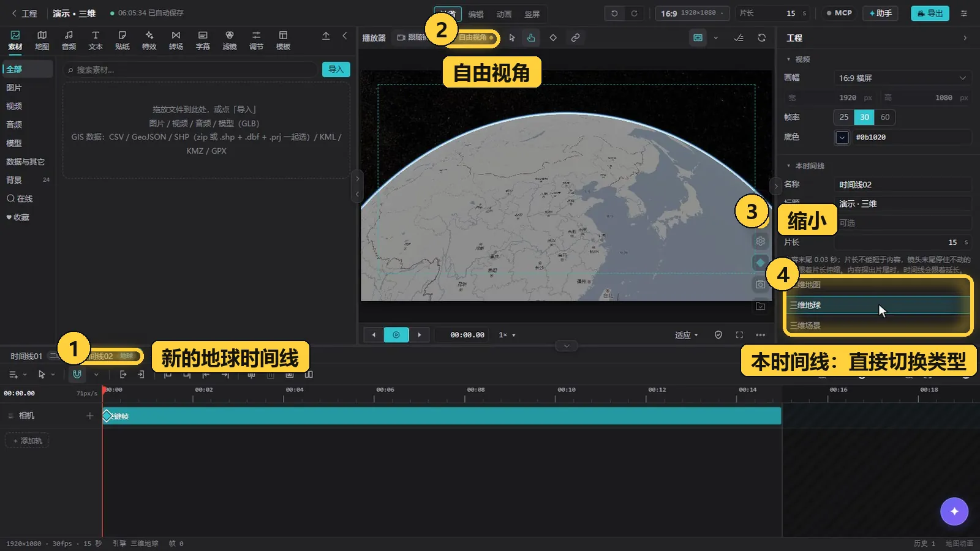Image resolution: width=980 pixels, height=551 pixels.
Task: Open the 底色 background color swatch
Action: [842, 137]
